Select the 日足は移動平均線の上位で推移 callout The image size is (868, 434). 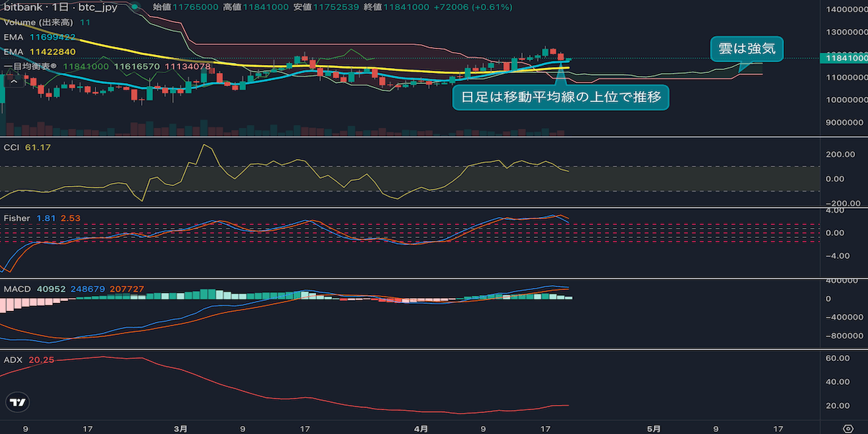561,97
